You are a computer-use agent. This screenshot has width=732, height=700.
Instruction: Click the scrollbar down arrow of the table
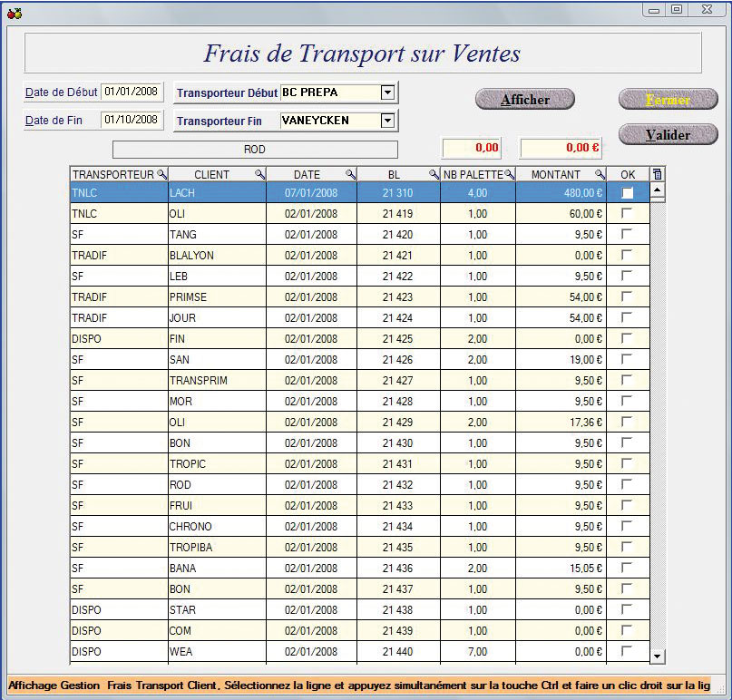pos(658,656)
